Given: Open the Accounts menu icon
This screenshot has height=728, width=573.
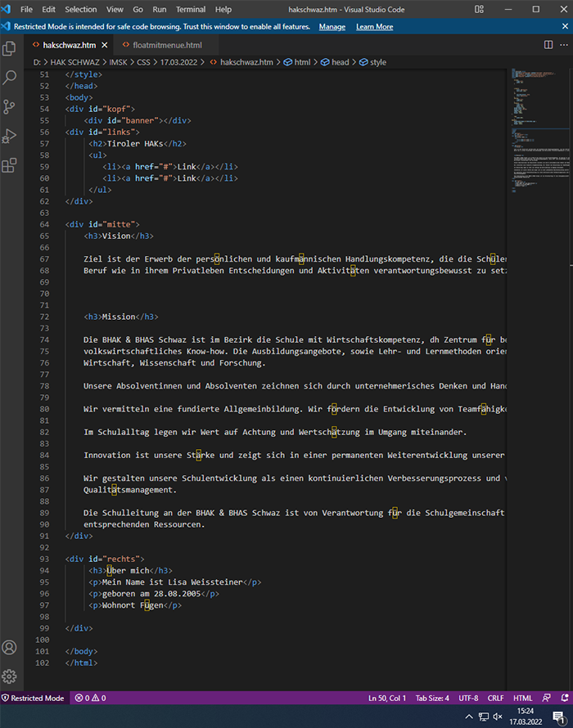Looking at the screenshot, I should click(10, 647).
